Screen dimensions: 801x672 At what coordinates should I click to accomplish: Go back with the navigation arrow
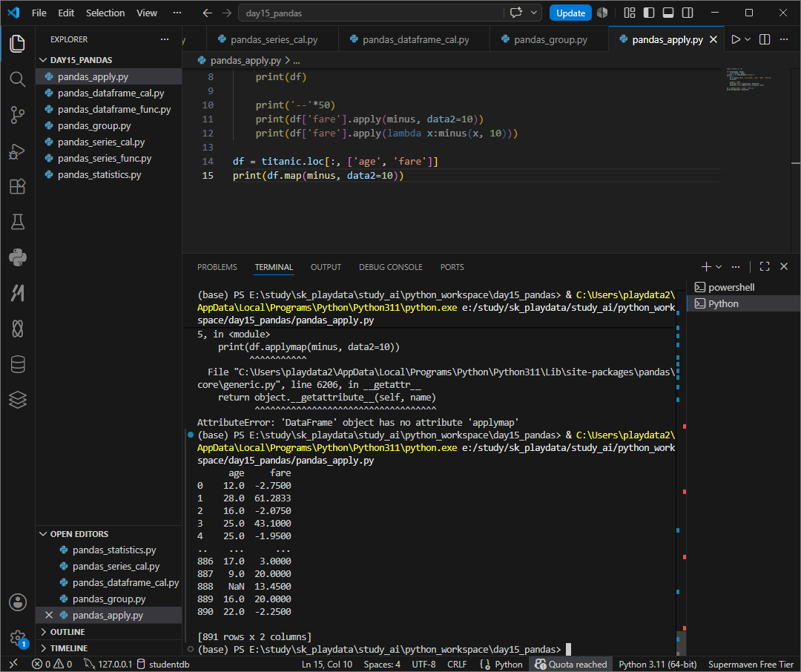[x=208, y=13]
